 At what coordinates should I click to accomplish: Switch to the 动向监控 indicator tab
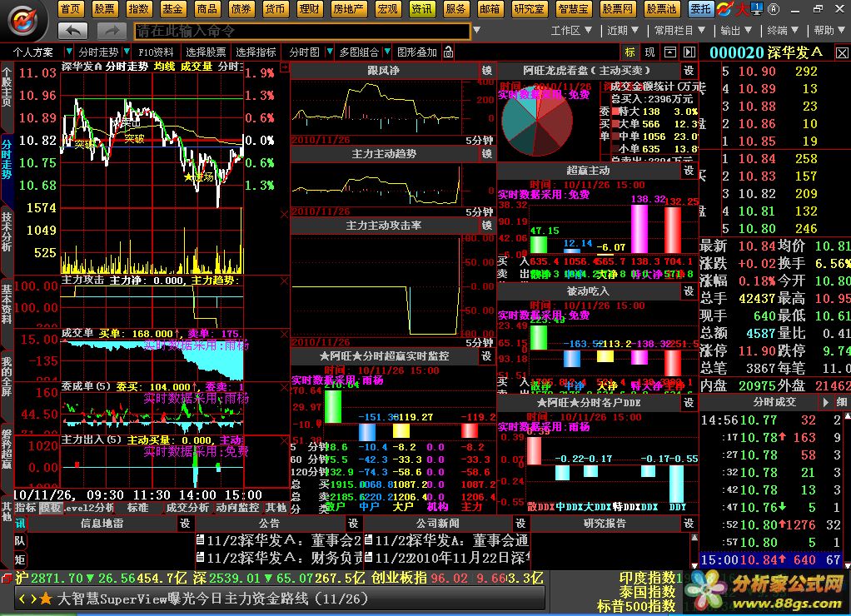[237, 508]
